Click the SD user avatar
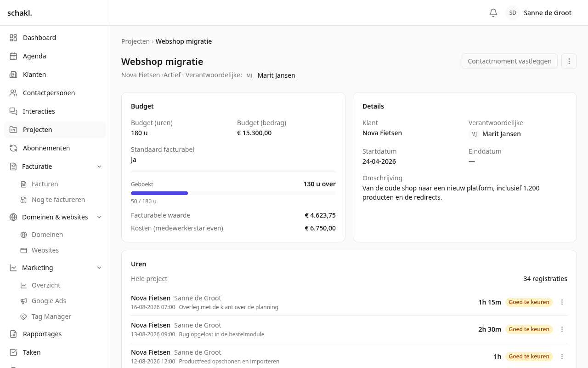588x368 pixels. tap(513, 13)
